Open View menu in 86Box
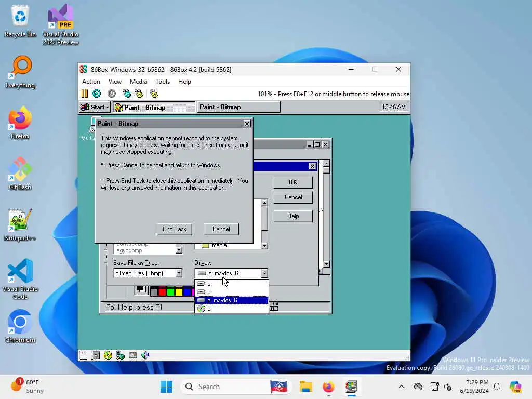This screenshot has height=399, width=532. click(115, 82)
